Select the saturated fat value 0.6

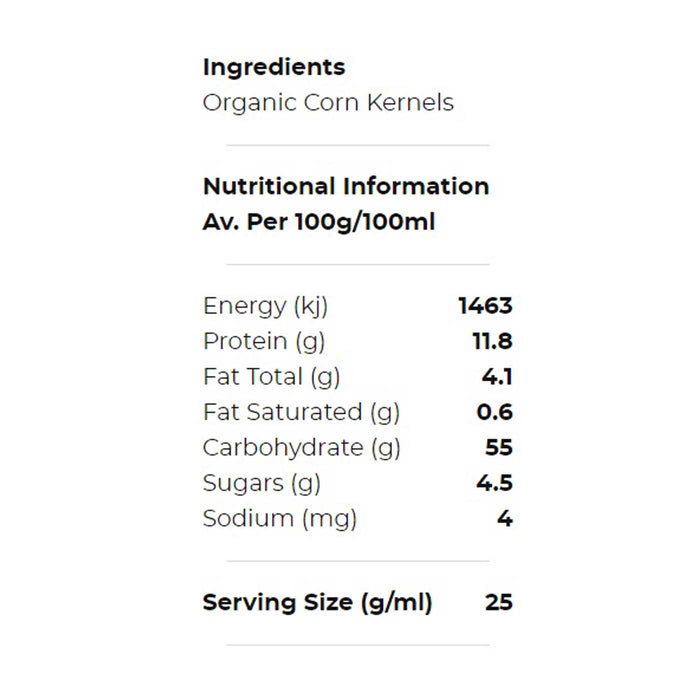[495, 412]
